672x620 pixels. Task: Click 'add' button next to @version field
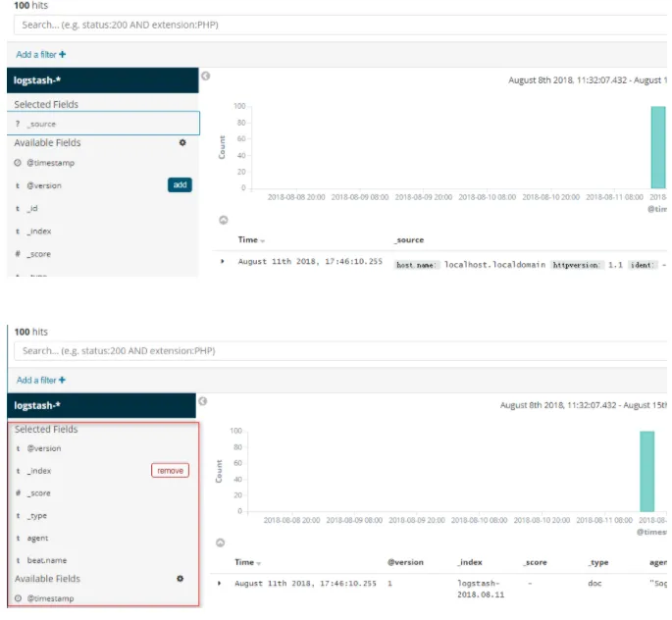point(180,184)
